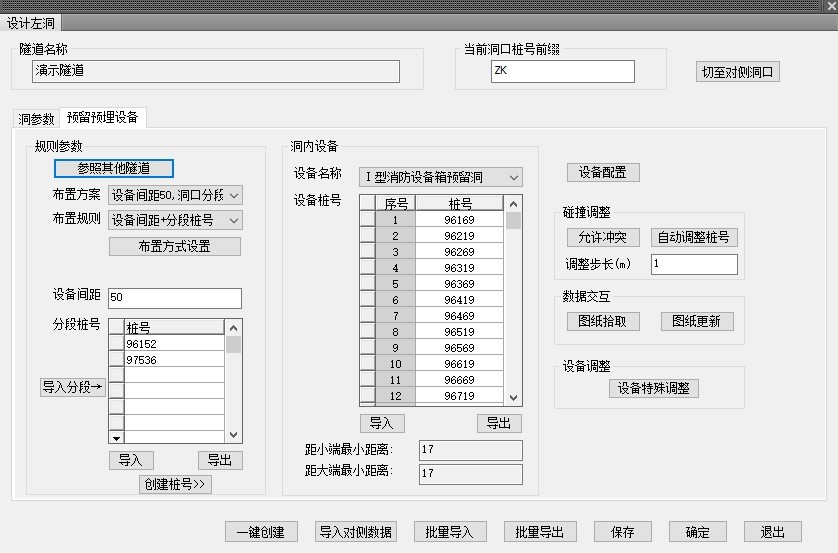The image size is (838, 553).
Task: Click 创建桩号>> button
Action: click(x=175, y=484)
